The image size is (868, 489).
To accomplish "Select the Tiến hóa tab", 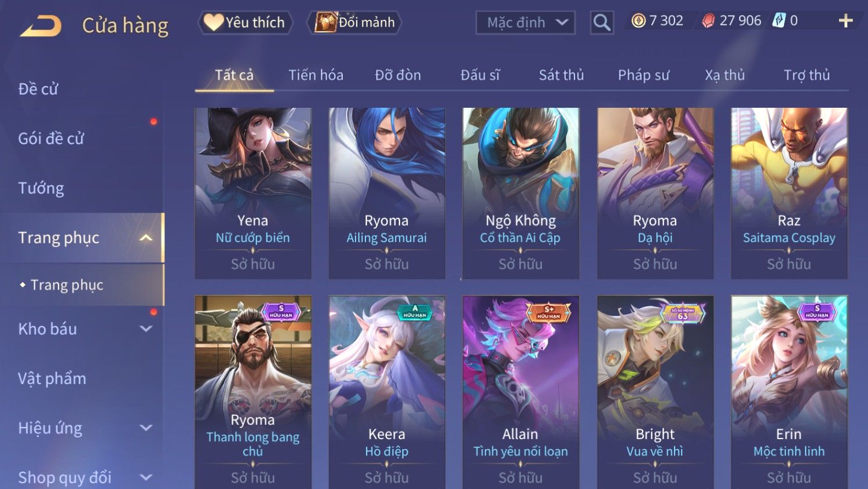I will (316, 75).
